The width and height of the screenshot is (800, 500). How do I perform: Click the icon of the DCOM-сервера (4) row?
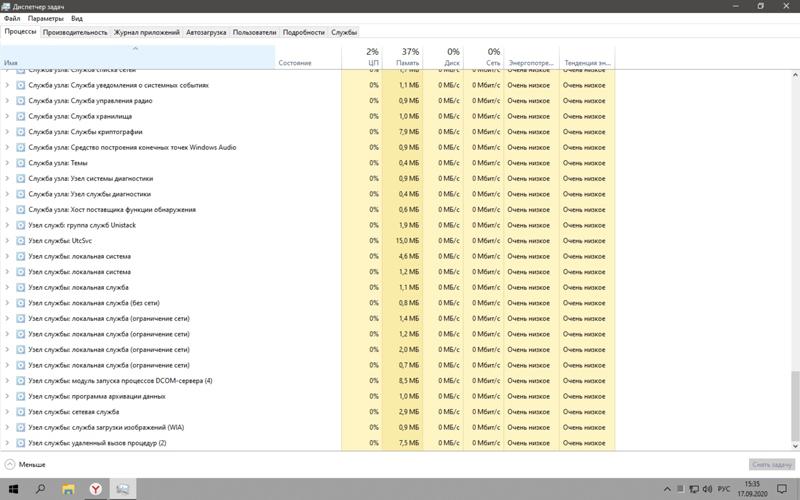click(x=20, y=381)
